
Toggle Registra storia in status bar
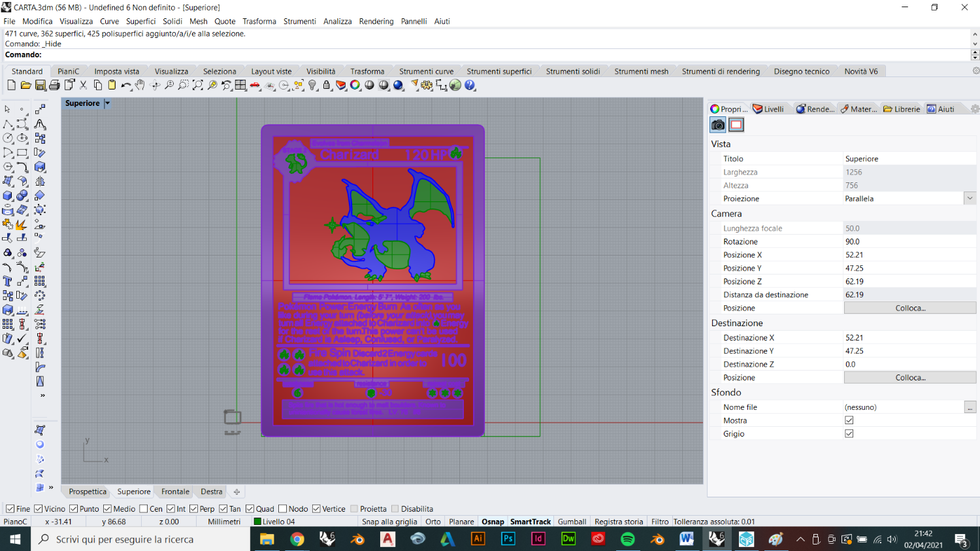[619, 522]
